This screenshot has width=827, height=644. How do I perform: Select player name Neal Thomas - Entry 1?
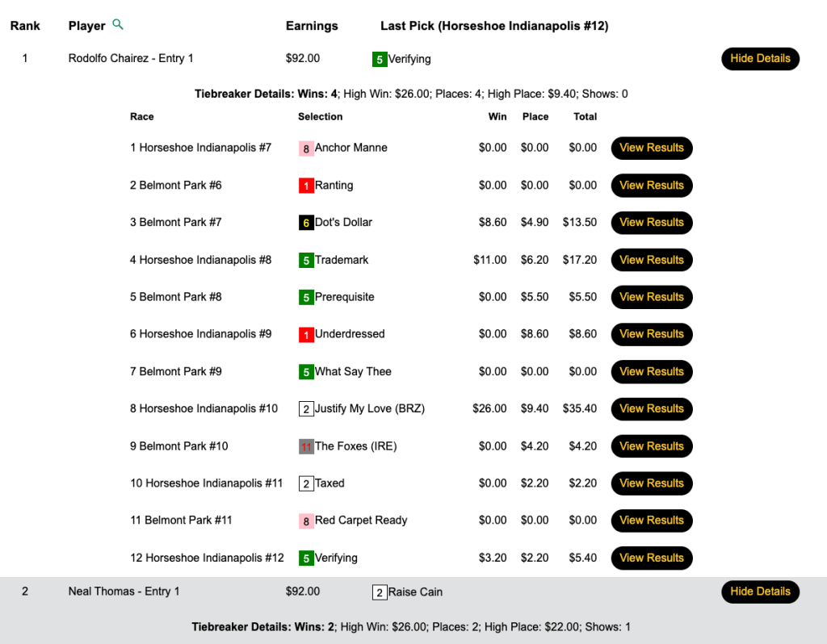tap(124, 592)
